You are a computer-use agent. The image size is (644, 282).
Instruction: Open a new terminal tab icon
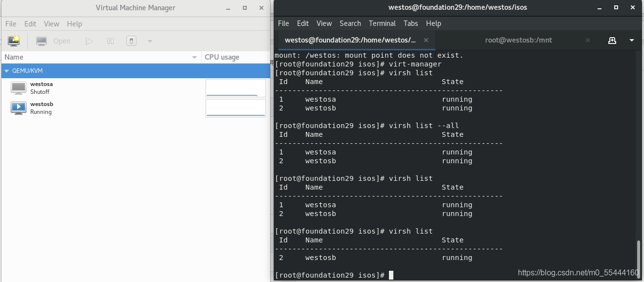612,40
